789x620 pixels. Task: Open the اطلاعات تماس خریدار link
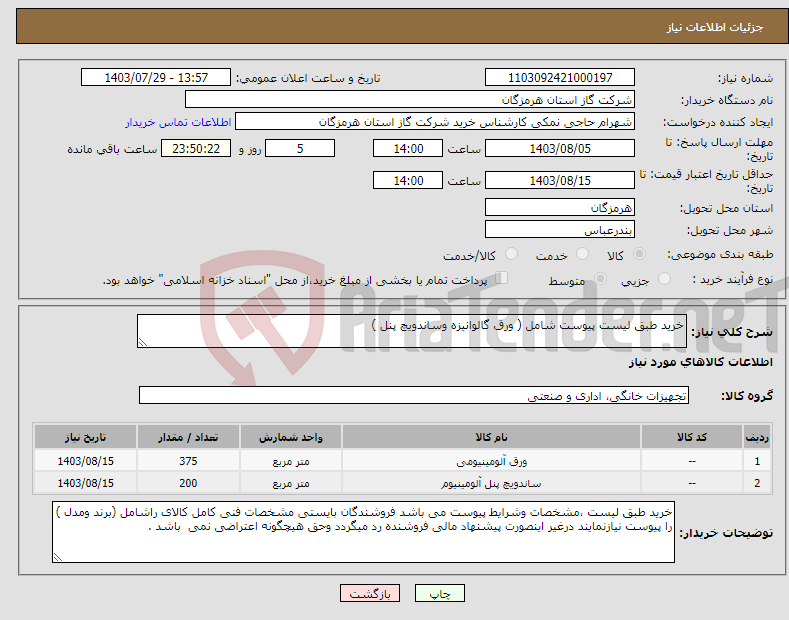click(x=178, y=122)
